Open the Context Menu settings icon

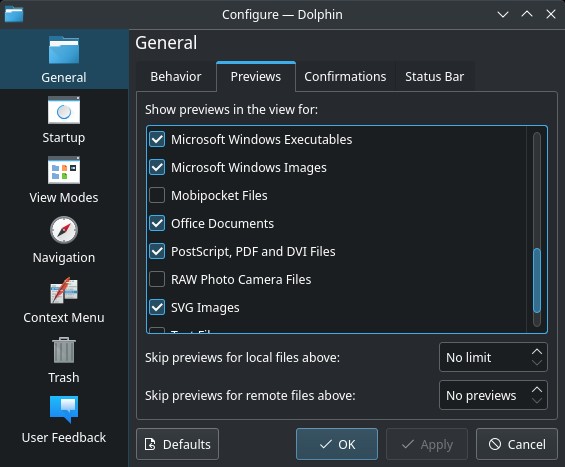click(x=64, y=290)
